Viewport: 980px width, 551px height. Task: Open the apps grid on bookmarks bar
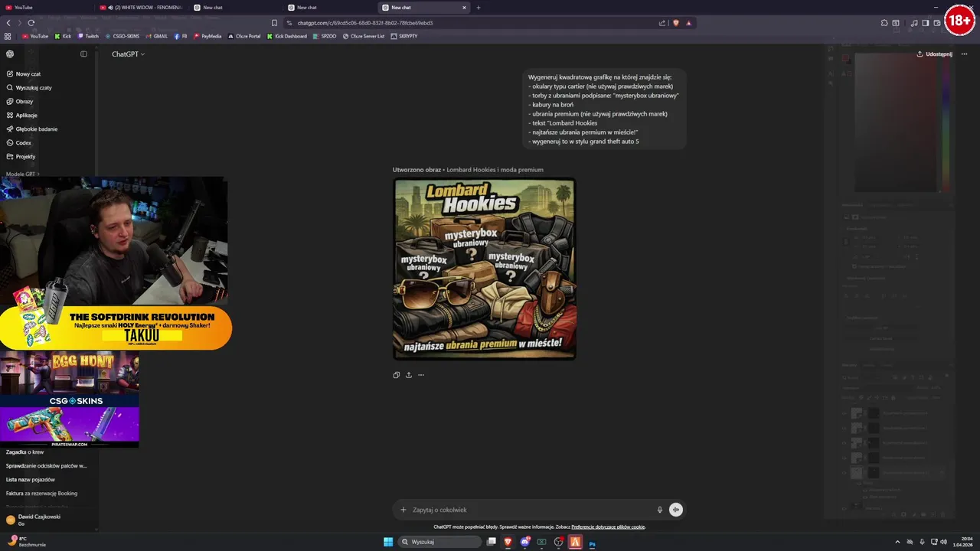point(8,36)
